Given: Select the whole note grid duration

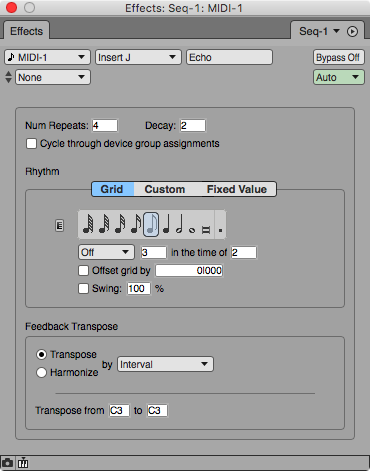Looking at the screenshot, I should (x=192, y=230).
